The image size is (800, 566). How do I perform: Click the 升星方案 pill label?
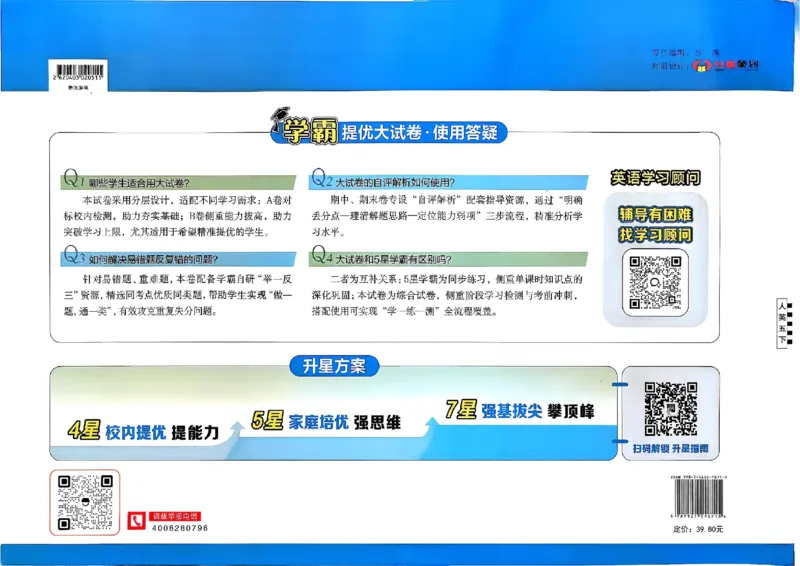pos(334,366)
